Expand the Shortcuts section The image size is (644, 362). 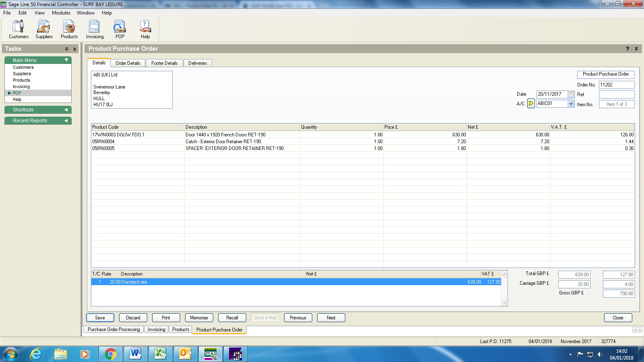click(66, 110)
